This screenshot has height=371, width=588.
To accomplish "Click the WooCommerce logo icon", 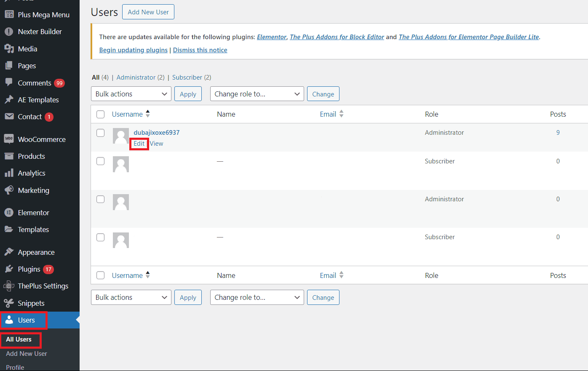I will [9, 139].
